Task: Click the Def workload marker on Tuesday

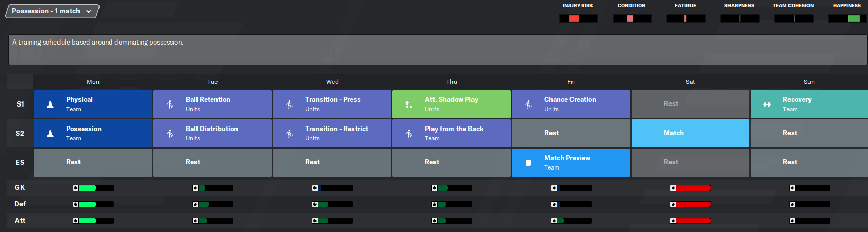Action: coord(195,204)
